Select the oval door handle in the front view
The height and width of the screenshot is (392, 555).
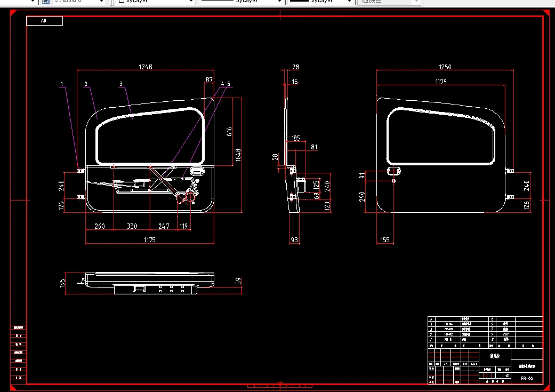[x=197, y=171]
